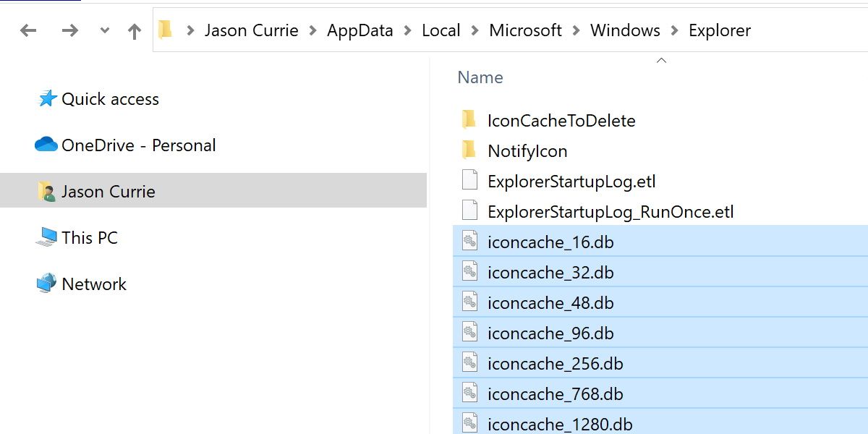This screenshot has width=868, height=434.
Task: Click the forward navigation arrow
Action: (69, 30)
